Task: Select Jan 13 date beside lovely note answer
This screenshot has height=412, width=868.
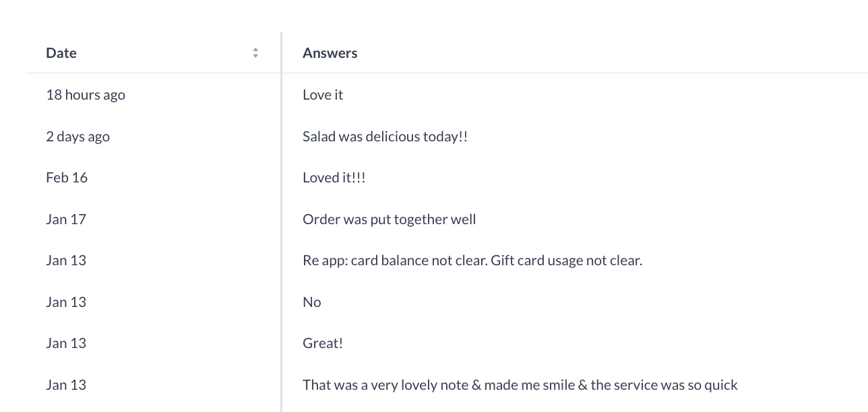Action: point(66,385)
